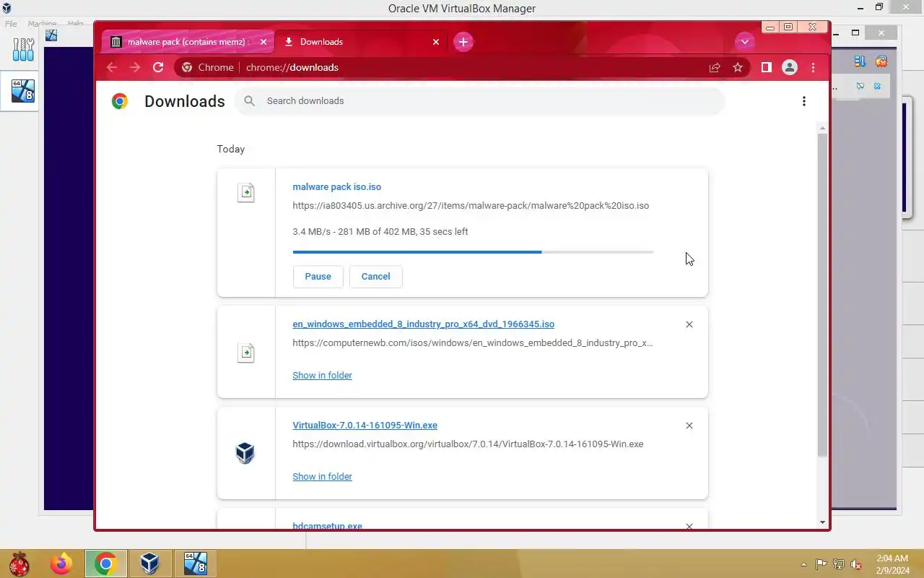Remove VirtualBox installer from list

click(689, 426)
